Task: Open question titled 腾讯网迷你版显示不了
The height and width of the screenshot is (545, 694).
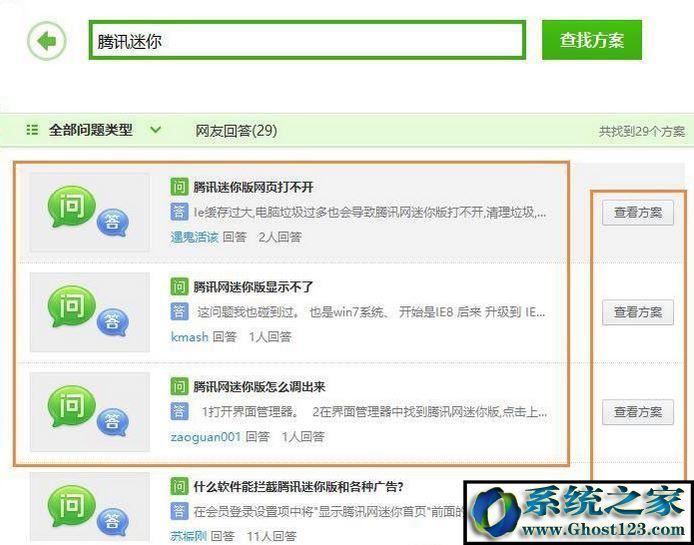Action: tap(253, 287)
